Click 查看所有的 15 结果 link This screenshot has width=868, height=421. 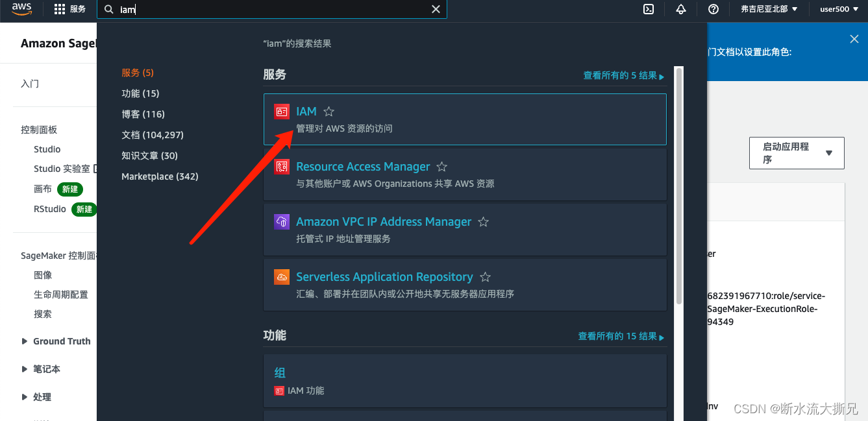(621, 336)
